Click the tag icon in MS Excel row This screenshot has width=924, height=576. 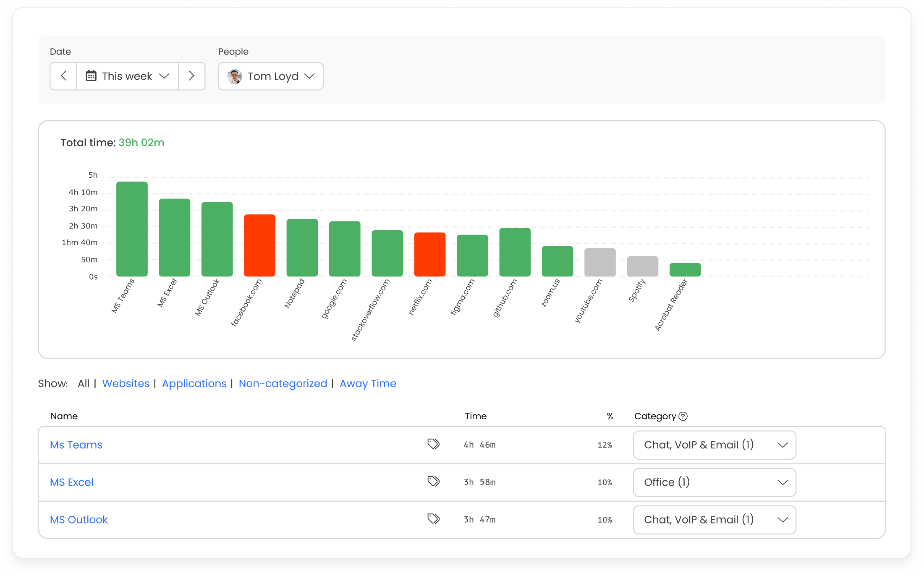pyautogui.click(x=433, y=481)
